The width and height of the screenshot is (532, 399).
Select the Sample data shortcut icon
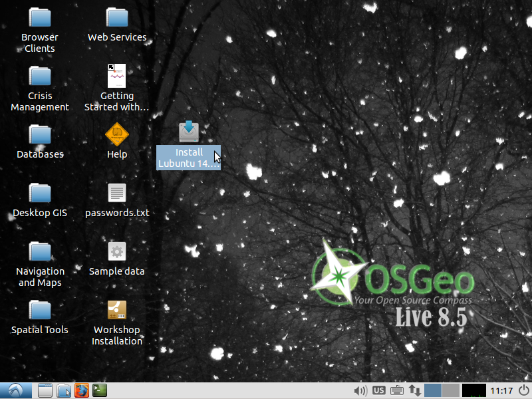pos(117,251)
